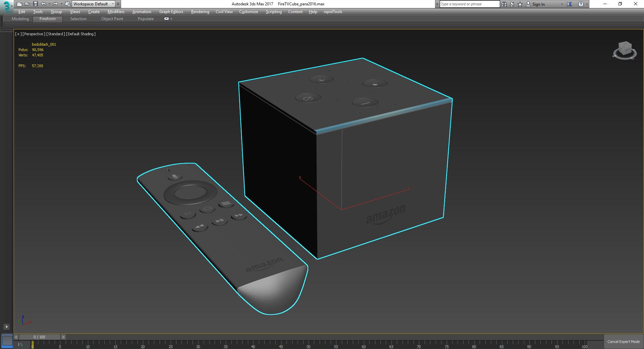Minimize the 3ds Max window

(605, 4)
